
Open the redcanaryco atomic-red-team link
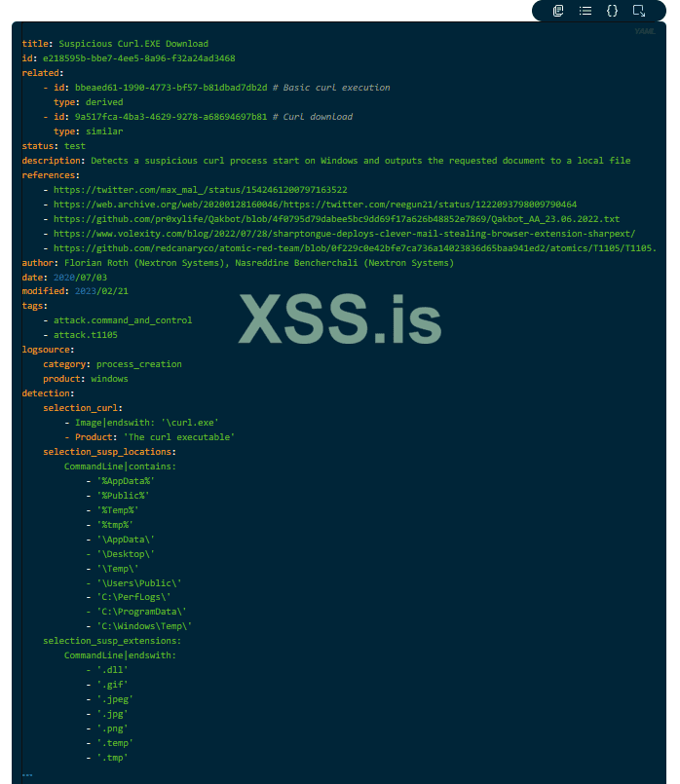tap(355, 248)
